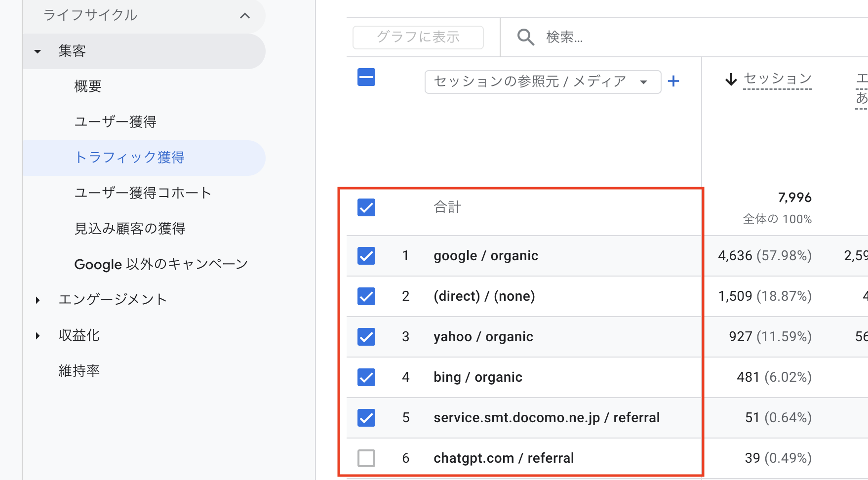The height and width of the screenshot is (480, 868).
Task: Toggle the select-all header checkbox
Action: coord(366,78)
